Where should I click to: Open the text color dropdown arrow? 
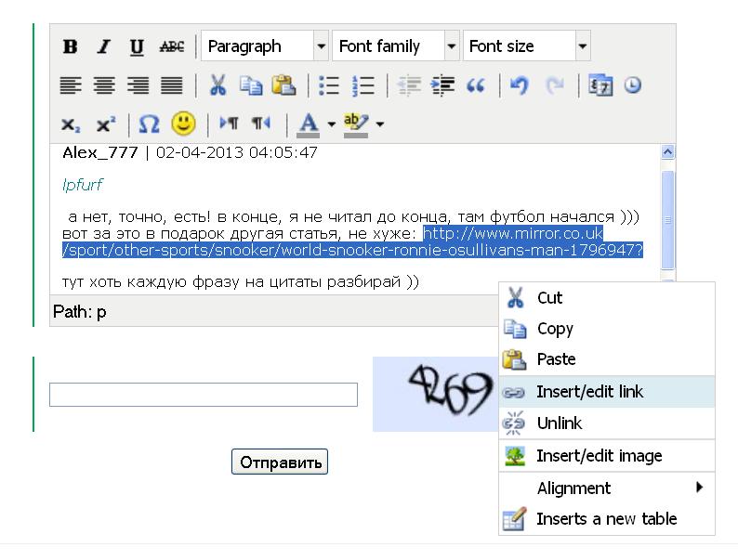point(331,124)
